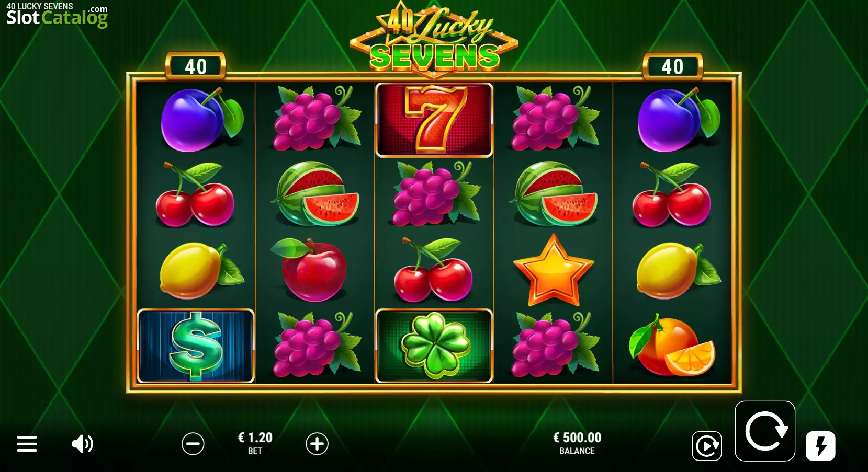Decrease the bet with minus button

(x=193, y=444)
